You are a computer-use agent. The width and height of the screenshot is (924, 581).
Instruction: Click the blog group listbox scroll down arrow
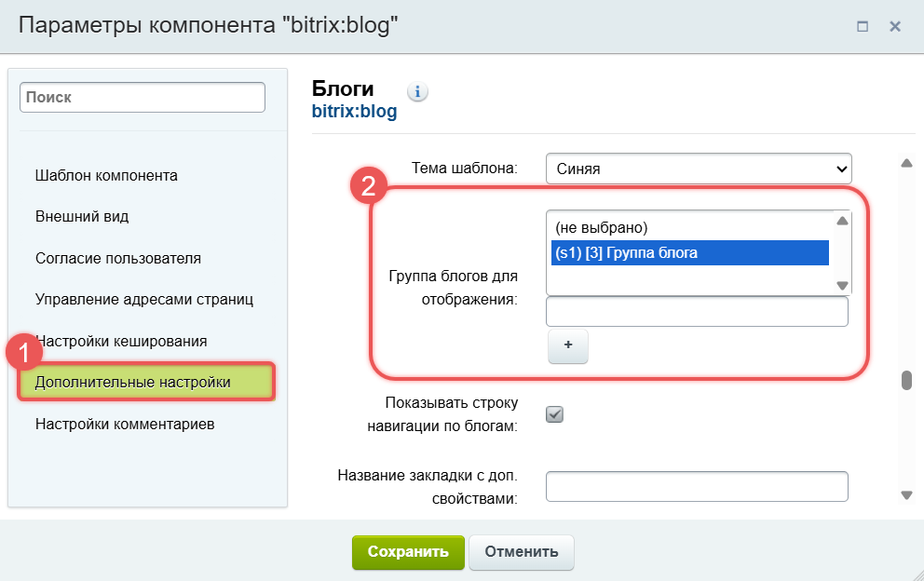[843, 285]
